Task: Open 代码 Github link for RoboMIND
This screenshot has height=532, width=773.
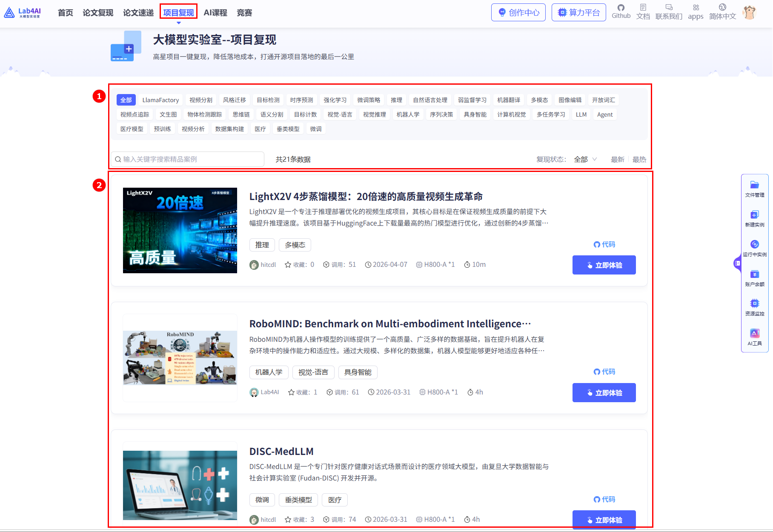Action: [604, 372]
